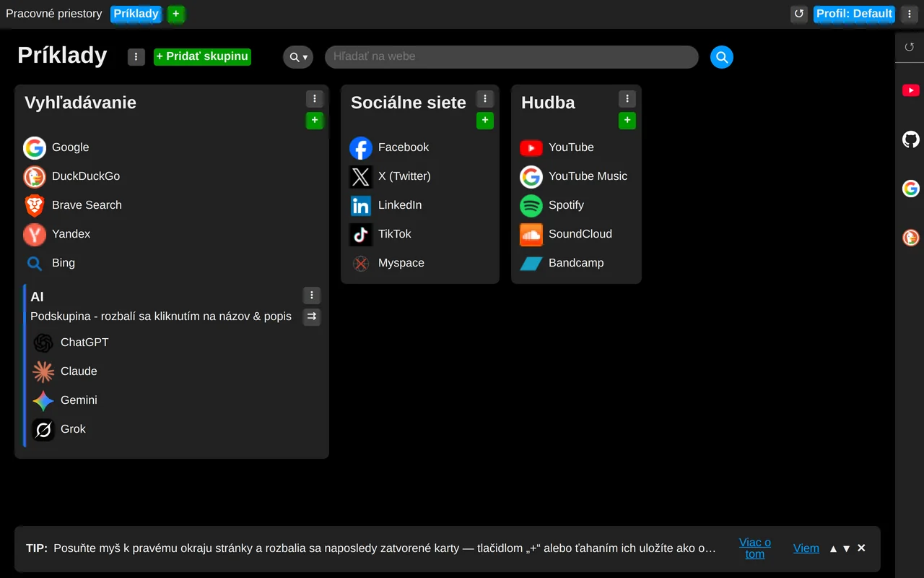Click the sidebar refresh icon
924x578 pixels.
[910, 47]
